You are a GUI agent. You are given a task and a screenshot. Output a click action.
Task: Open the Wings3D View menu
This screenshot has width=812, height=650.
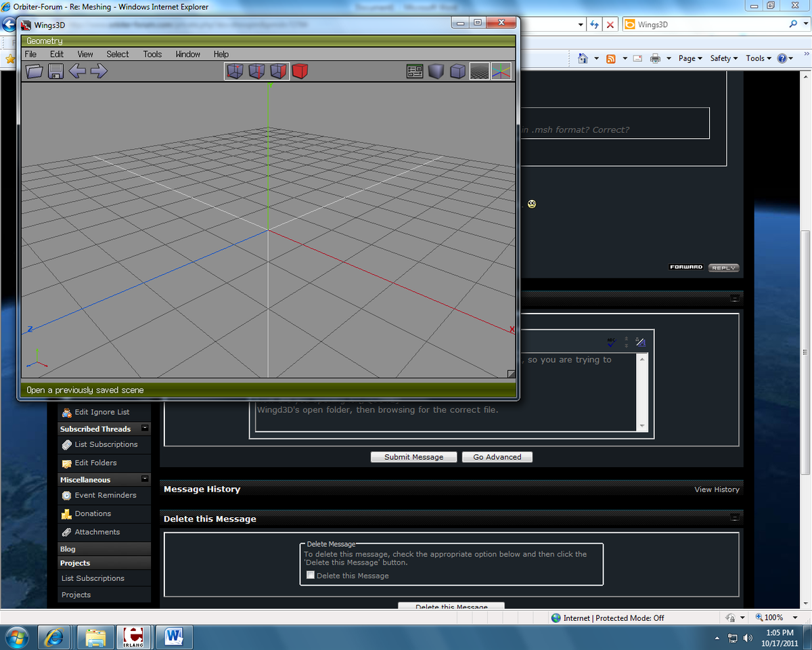click(x=85, y=54)
